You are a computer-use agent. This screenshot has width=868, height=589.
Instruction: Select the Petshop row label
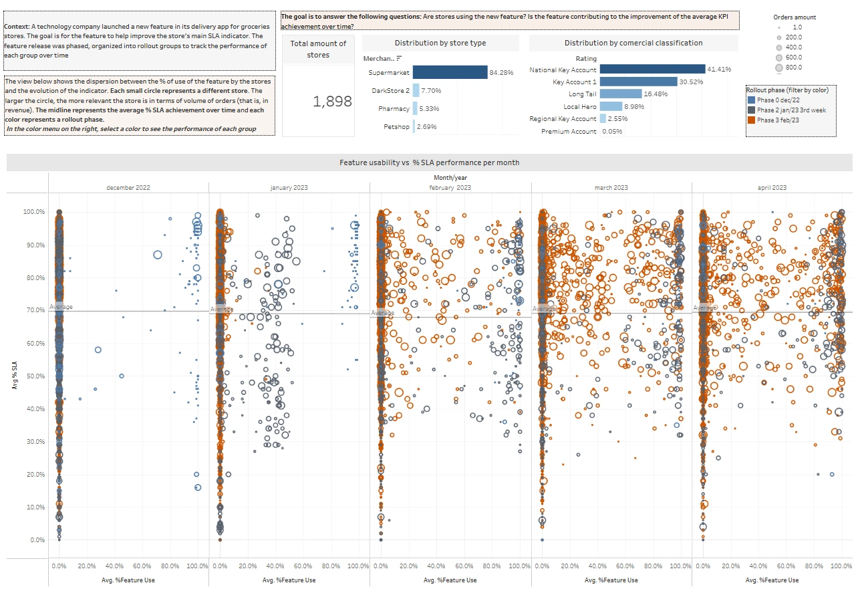(396, 126)
